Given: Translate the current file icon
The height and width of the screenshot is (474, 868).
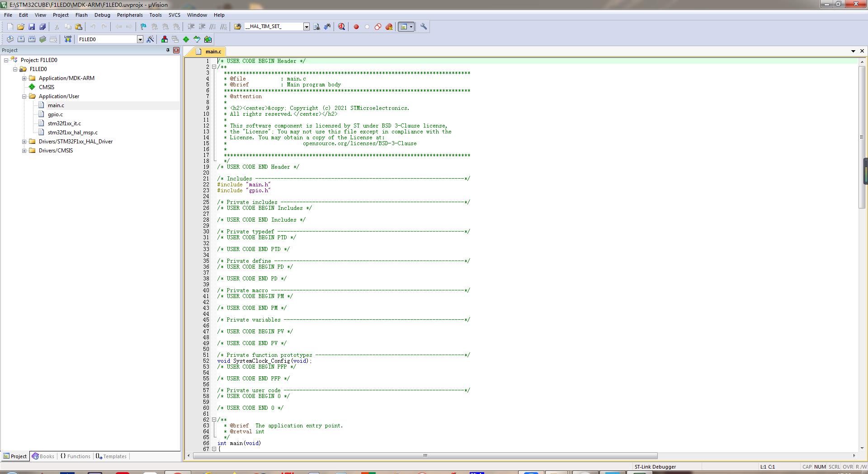Looking at the screenshot, I should [10, 39].
